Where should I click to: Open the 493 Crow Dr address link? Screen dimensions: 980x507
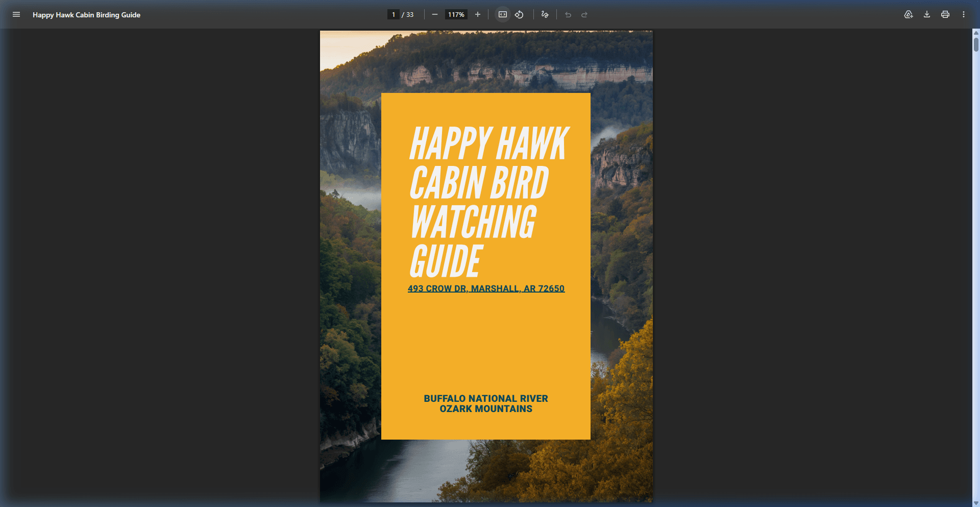[486, 288]
